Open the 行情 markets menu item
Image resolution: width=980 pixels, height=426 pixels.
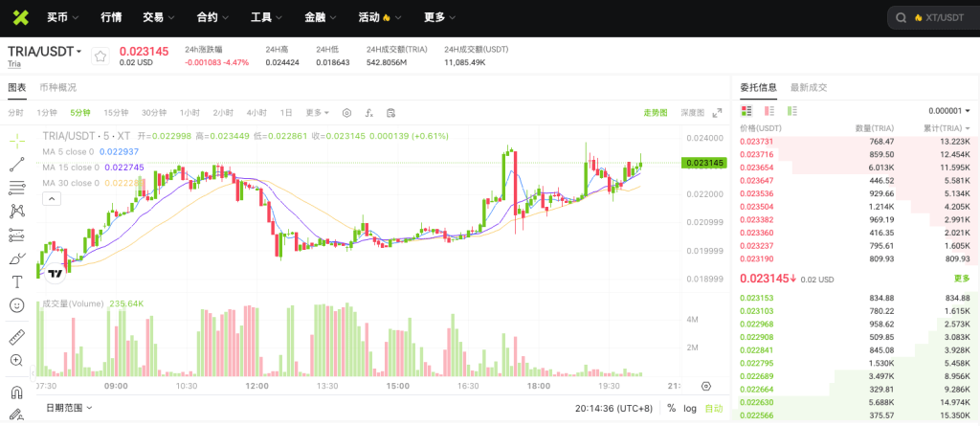111,17
